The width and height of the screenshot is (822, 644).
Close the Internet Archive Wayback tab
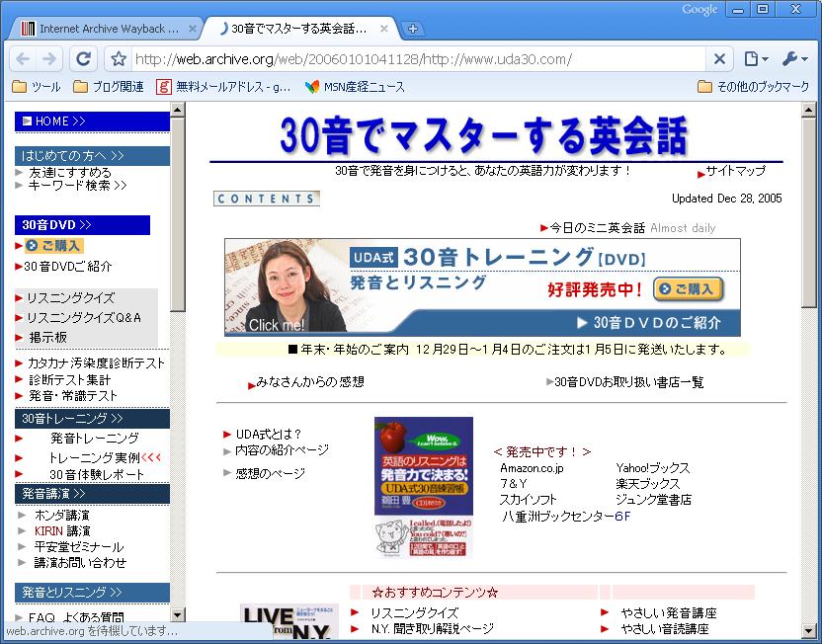coord(193,29)
